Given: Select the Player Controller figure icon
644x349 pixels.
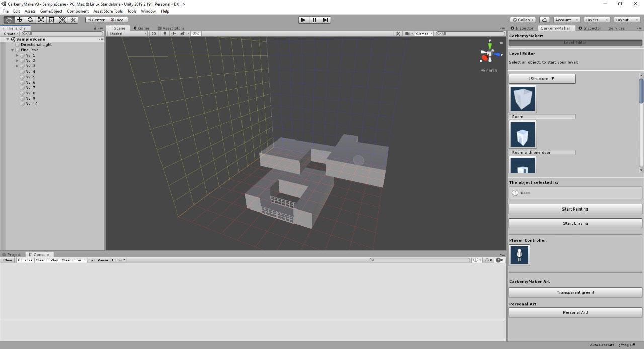Looking at the screenshot, I should click(x=519, y=255).
